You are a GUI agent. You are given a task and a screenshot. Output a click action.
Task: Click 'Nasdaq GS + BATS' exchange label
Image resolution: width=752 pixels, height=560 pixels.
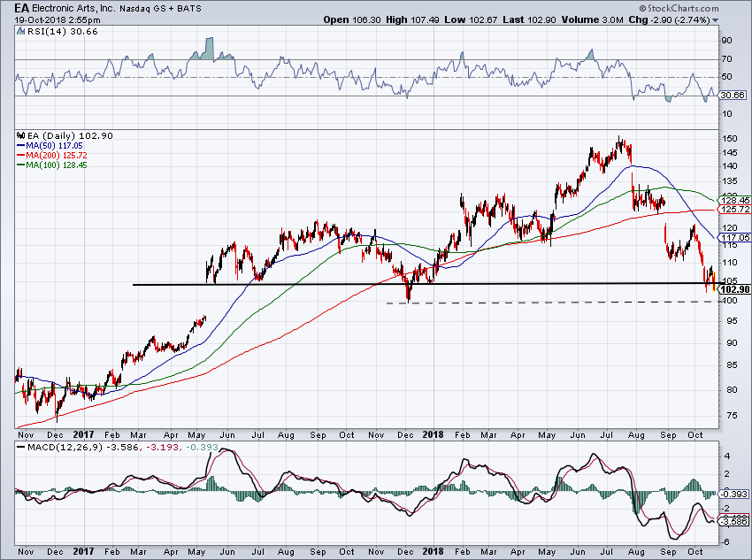[x=160, y=9]
